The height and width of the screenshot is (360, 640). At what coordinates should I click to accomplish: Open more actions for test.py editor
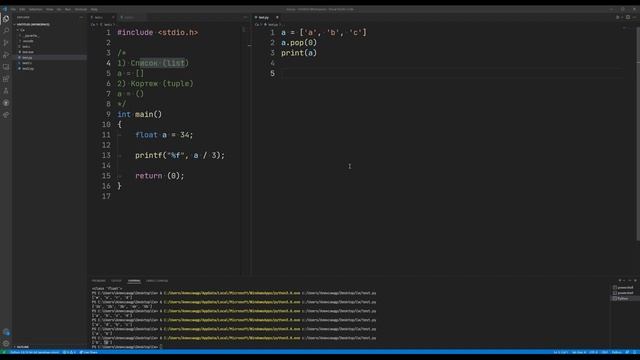[x=634, y=17]
